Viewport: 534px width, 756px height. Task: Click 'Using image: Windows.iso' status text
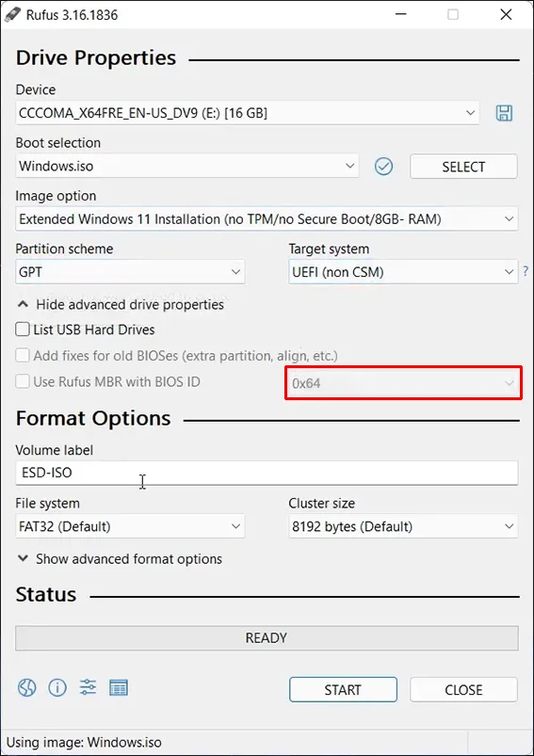pyautogui.click(x=84, y=742)
